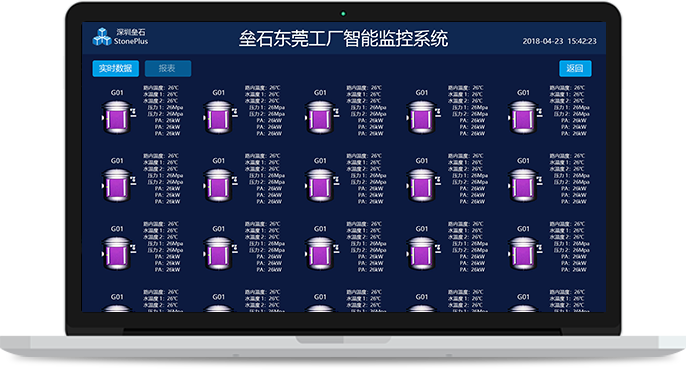Select G01 tank icon, first row first column
Viewport: 686px width, 370px height.
[119, 117]
